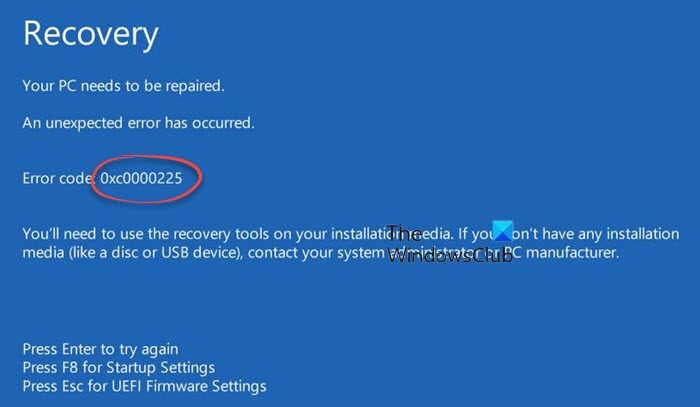Select 'Press Esc for UEFI Firmware Settings' line
The image size is (700, 407).
click(145, 386)
